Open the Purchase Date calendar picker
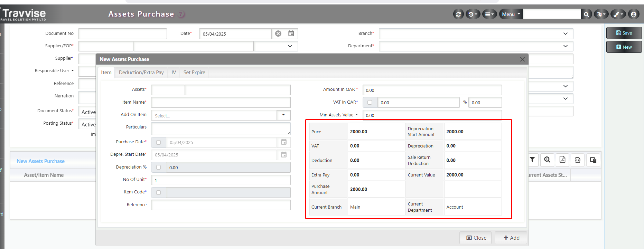644x249 pixels. pos(284,142)
